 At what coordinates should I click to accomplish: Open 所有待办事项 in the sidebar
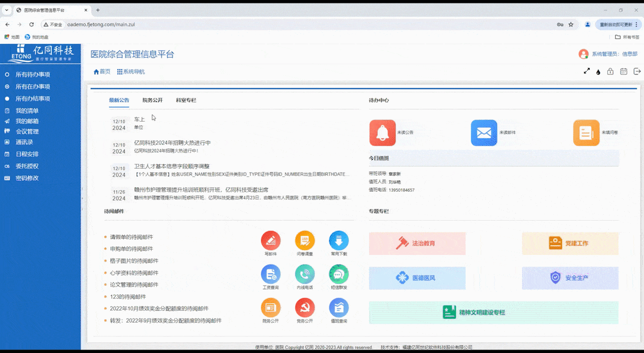(x=32, y=75)
